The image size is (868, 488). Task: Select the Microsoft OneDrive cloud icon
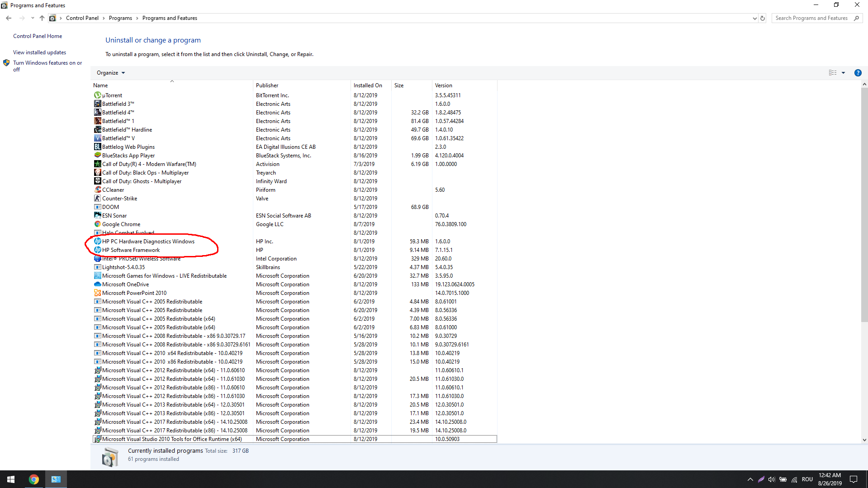click(97, 284)
